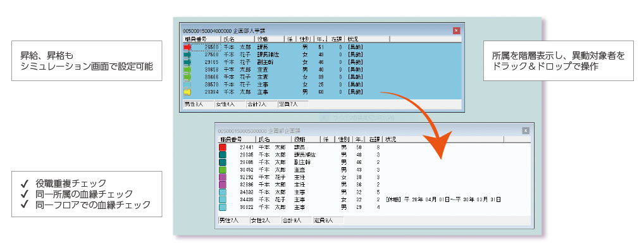Sort by 役職 header in 企画部人事課 window

[x=269, y=39]
